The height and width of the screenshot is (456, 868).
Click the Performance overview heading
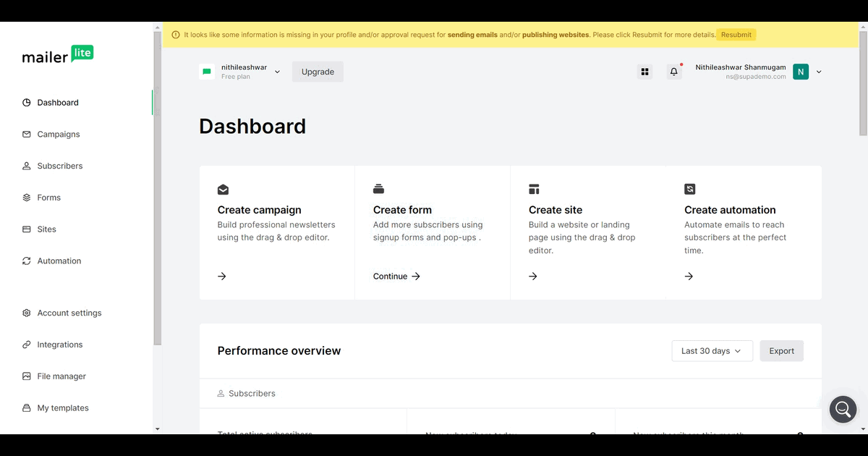click(x=279, y=351)
